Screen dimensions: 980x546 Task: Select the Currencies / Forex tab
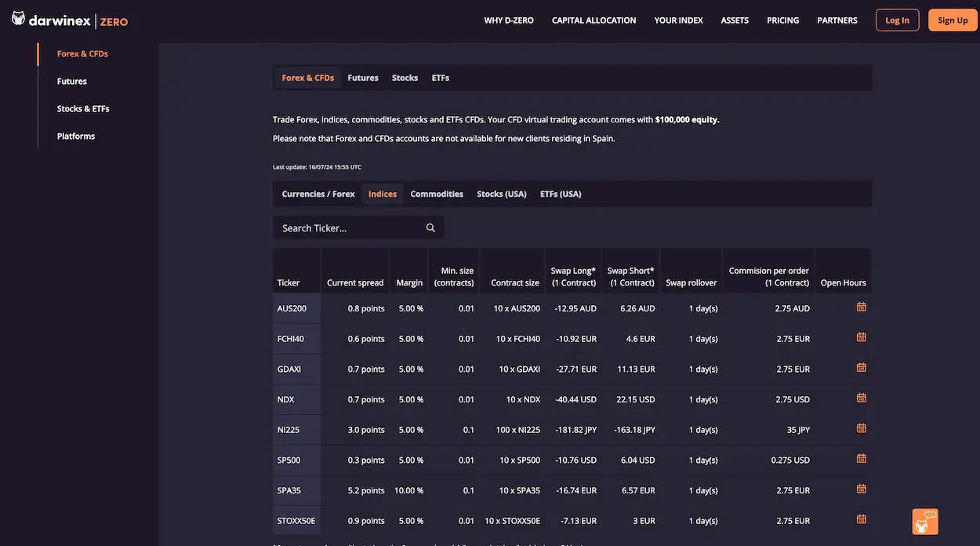click(317, 193)
